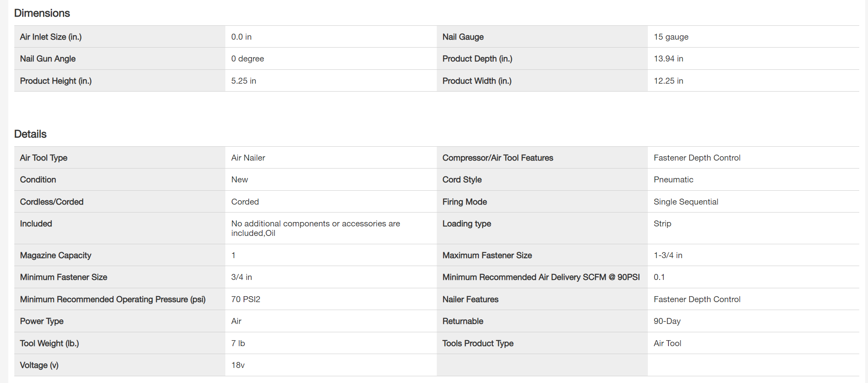Click the Maximum Fastener Size label
Image resolution: width=868 pixels, height=383 pixels.
click(x=487, y=255)
